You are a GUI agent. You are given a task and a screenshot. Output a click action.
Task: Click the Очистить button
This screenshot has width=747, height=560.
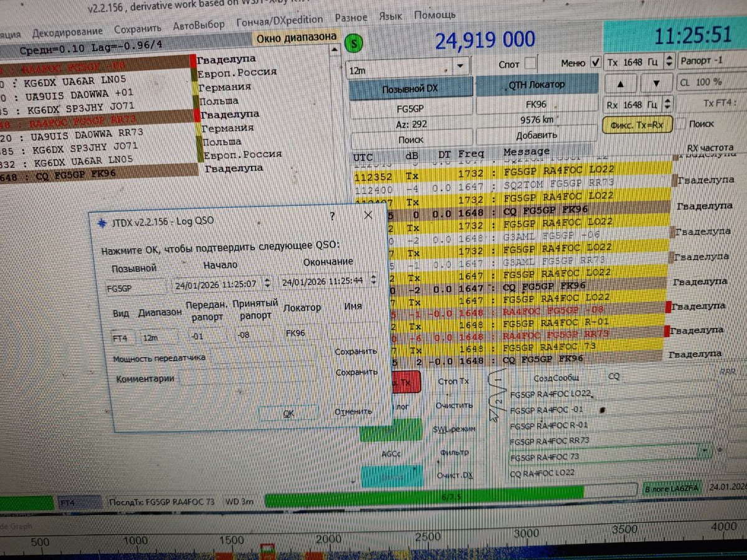[x=454, y=405]
